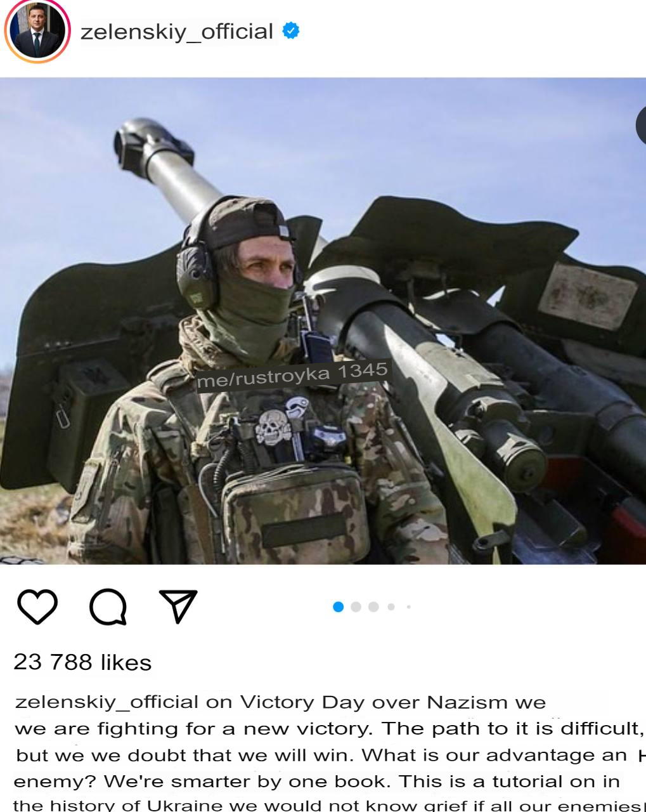This screenshot has height=812, width=646.
Task: Open comments via speech bubble icon
Action: [108, 607]
